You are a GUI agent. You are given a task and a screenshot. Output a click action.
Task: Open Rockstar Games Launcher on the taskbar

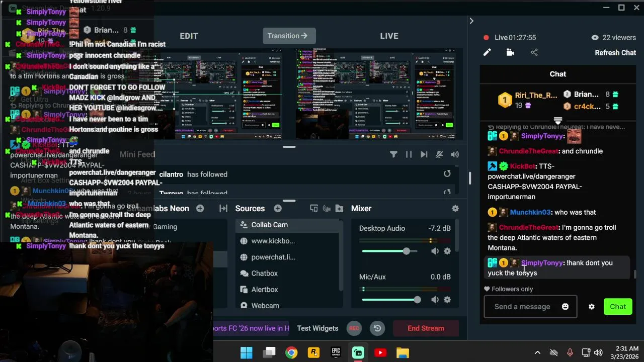(x=313, y=353)
